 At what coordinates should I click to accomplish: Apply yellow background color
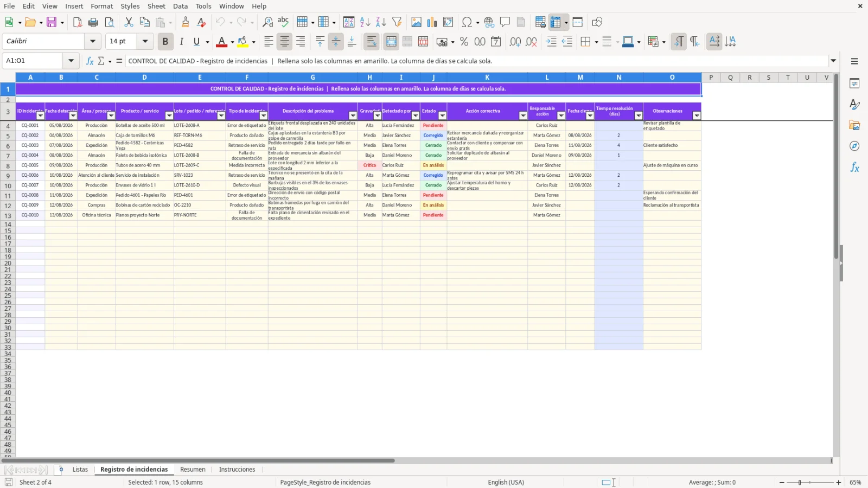[242, 42]
